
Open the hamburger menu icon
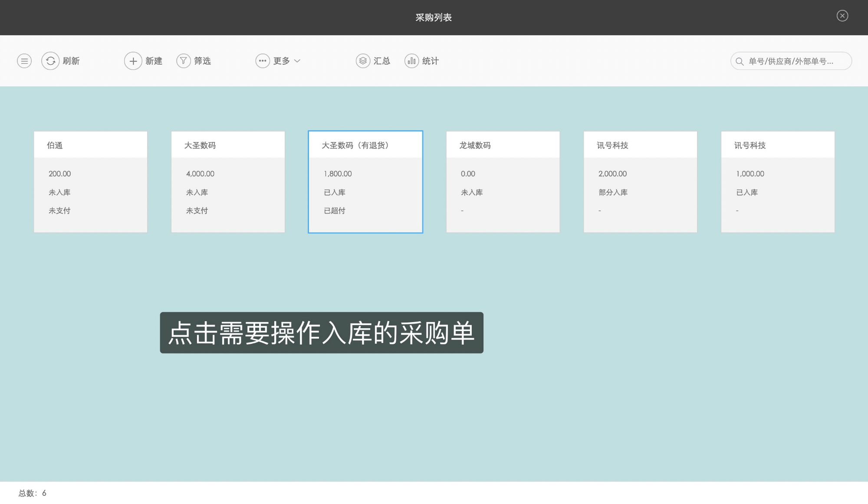(24, 61)
